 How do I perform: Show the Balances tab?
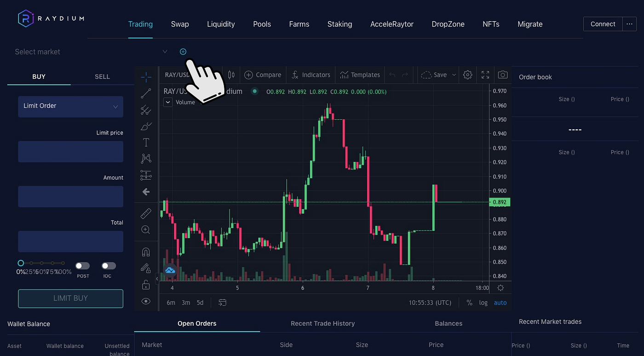(448, 323)
